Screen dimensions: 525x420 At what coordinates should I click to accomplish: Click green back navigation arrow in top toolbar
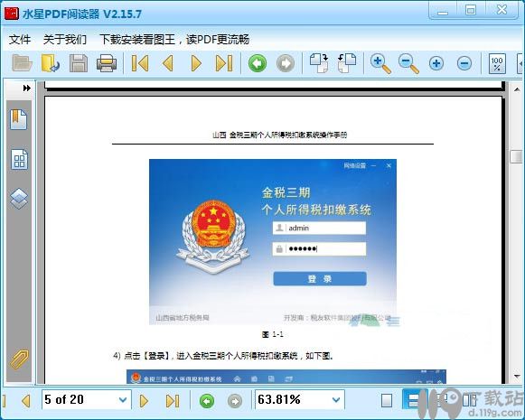pyautogui.click(x=258, y=63)
